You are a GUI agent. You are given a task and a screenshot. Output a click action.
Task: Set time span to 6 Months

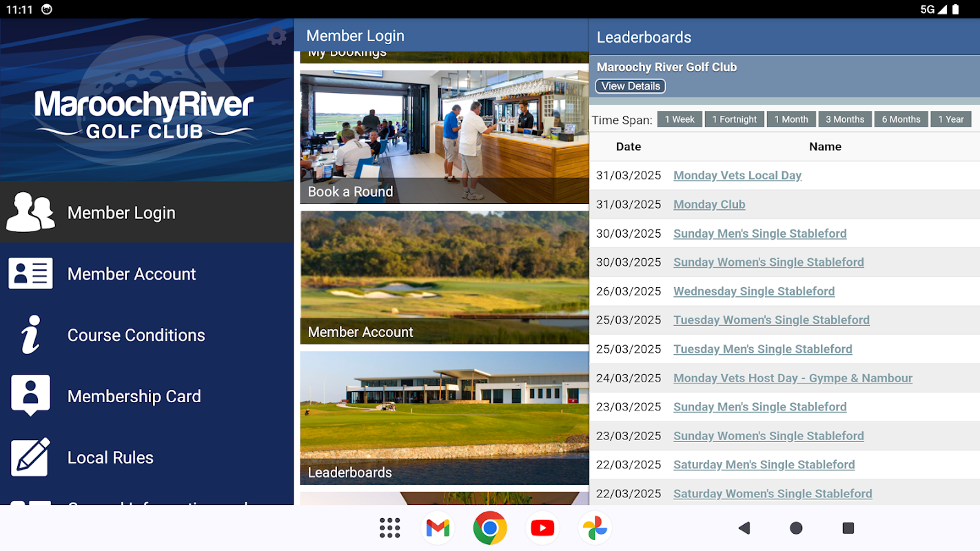[x=901, y=119]
